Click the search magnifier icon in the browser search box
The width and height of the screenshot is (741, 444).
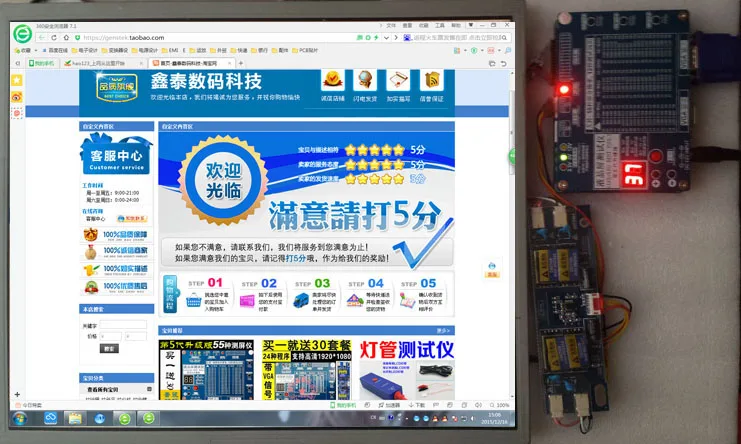(505, 37)
